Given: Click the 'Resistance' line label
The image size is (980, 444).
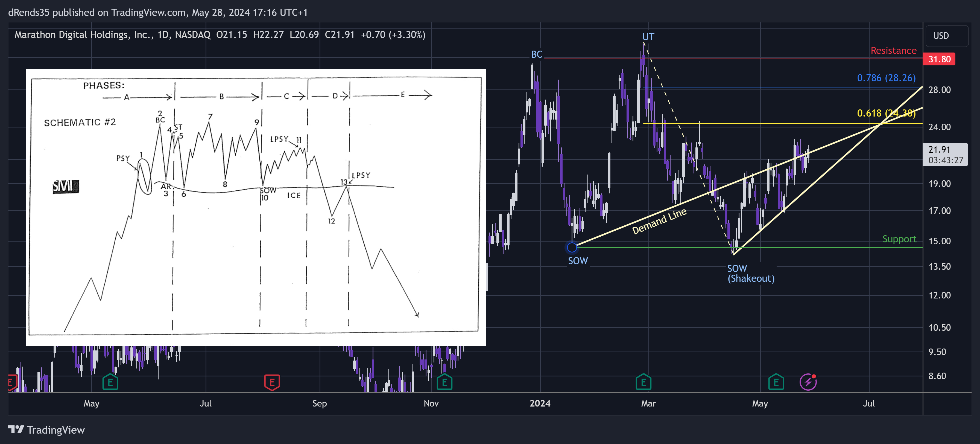Looking at the screenshot, I should [x=893, y=51].
